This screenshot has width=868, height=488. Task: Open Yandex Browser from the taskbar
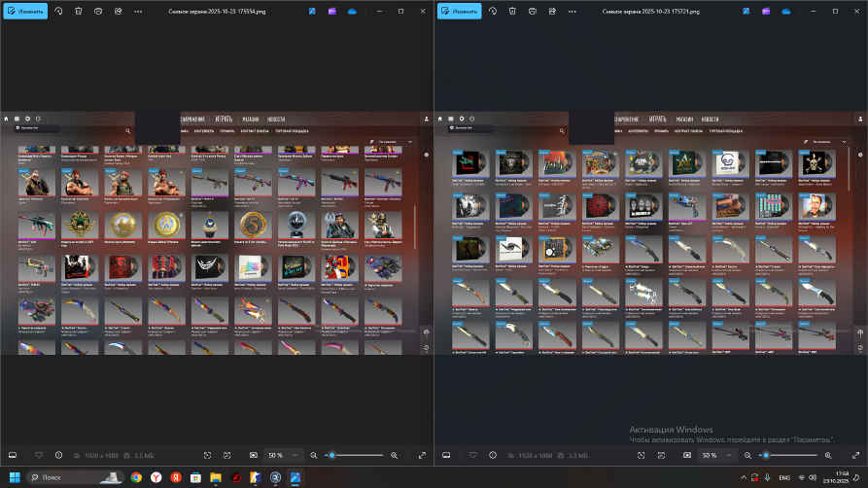(x=156, y=477)
